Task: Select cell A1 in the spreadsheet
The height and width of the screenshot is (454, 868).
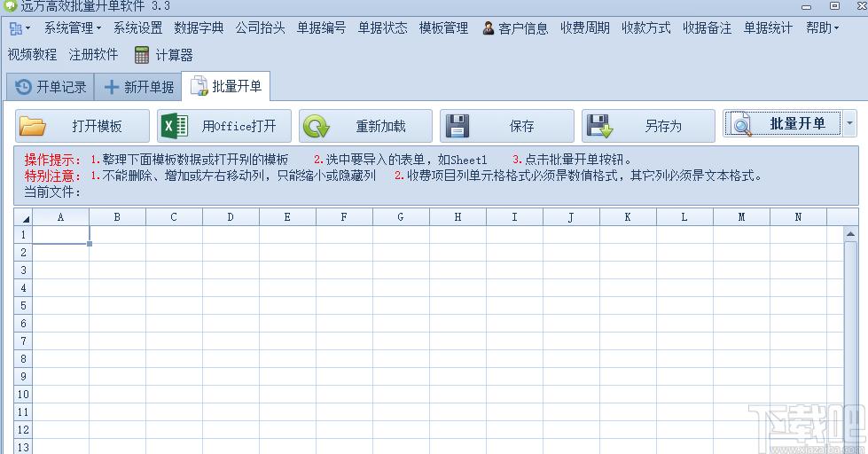Action: pos(60,235)
